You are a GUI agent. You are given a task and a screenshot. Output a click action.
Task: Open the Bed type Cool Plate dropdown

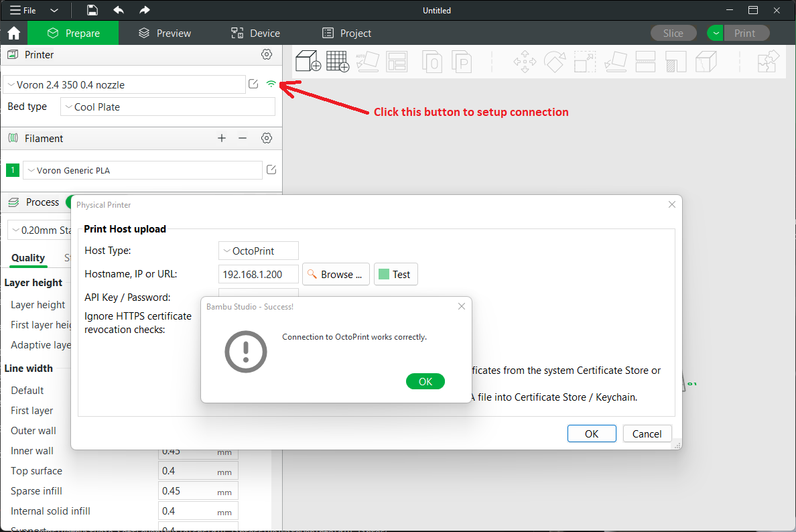pos(168,107)
